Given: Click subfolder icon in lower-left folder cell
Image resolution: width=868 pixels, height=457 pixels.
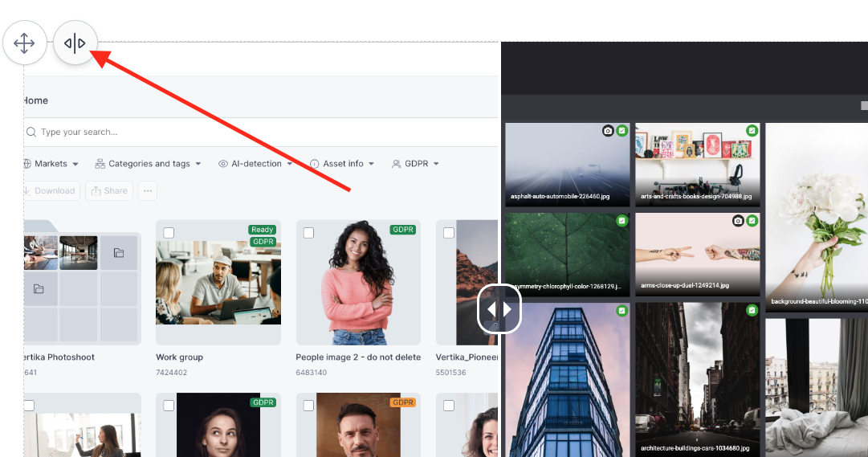Looking at the screenshot, I should tap(39, 289).
